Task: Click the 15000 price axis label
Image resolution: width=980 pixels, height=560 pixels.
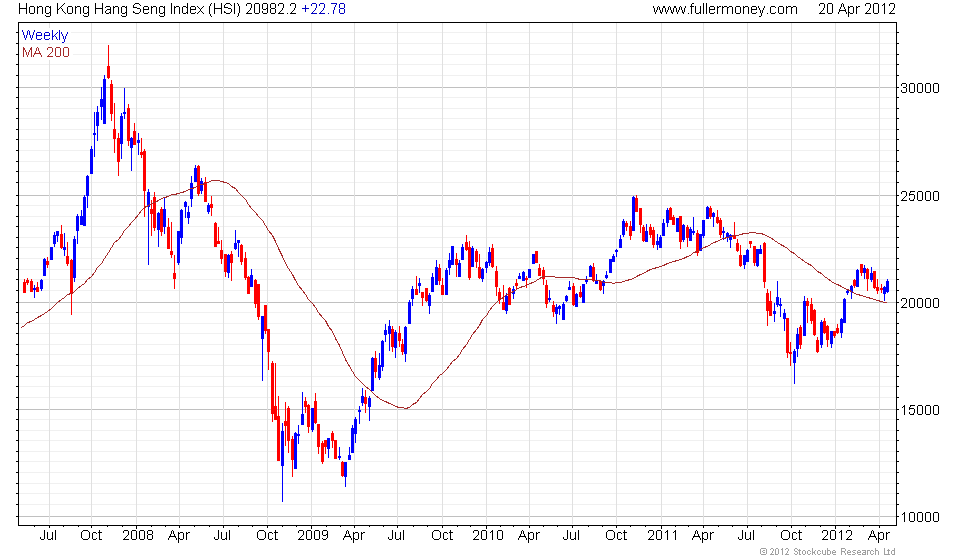Action: coord(919,411)
